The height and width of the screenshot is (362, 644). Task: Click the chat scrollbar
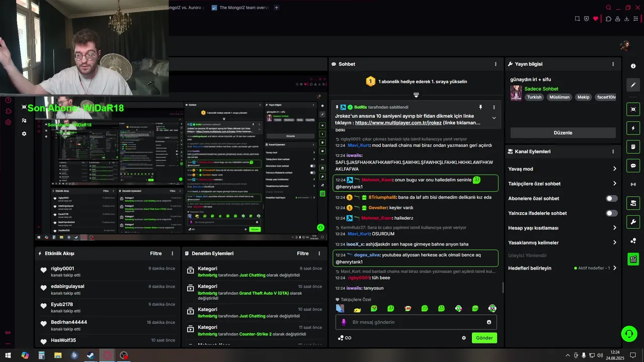click(503, 288)
